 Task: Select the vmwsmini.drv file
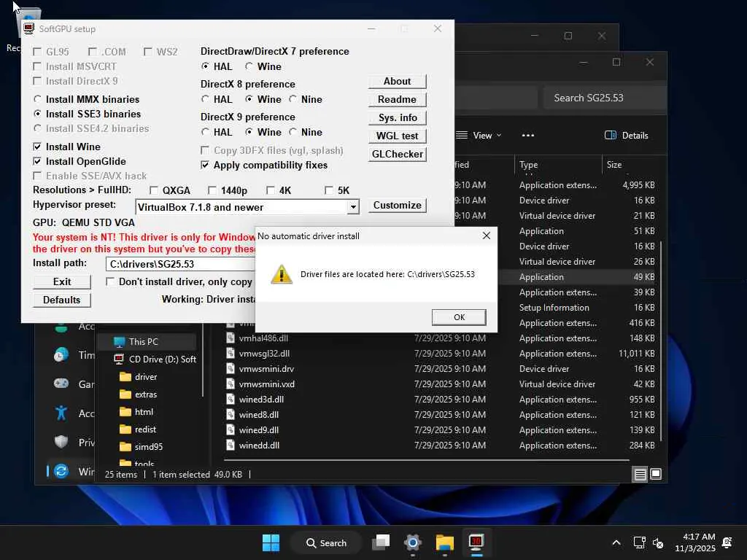coord(266,368)
